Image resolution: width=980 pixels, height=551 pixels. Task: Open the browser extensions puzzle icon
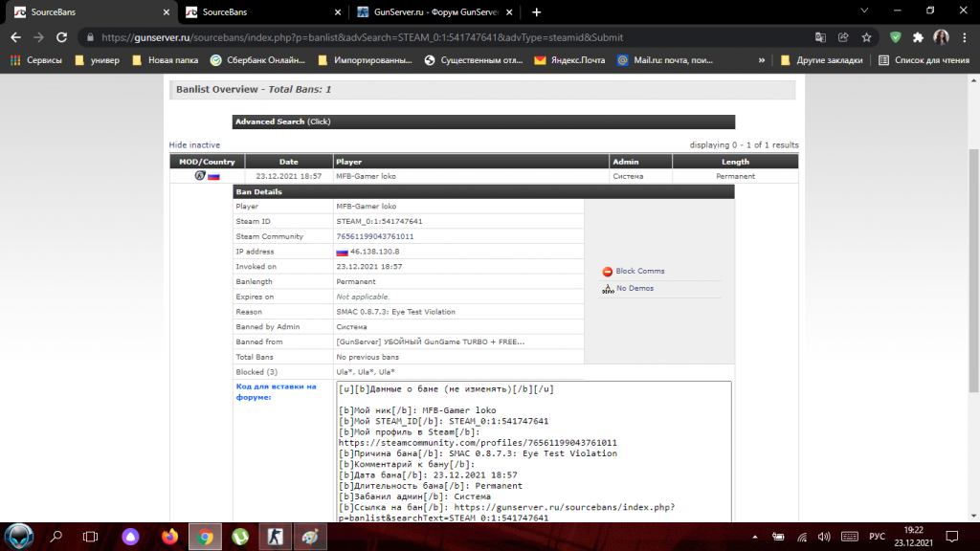click(918, 37)
